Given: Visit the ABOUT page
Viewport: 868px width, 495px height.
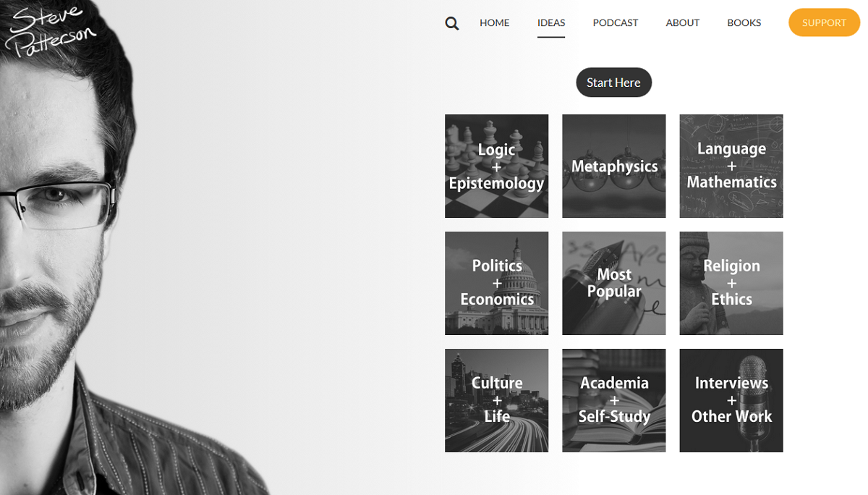Looking at the screenshot, I should tap(683, 22).
